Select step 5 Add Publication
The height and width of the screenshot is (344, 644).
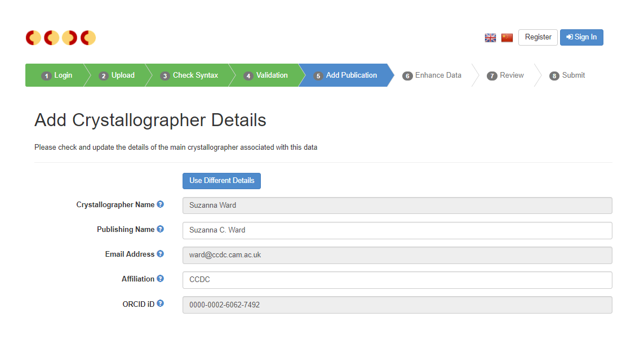pyautogui.click(x=345, y=75)
